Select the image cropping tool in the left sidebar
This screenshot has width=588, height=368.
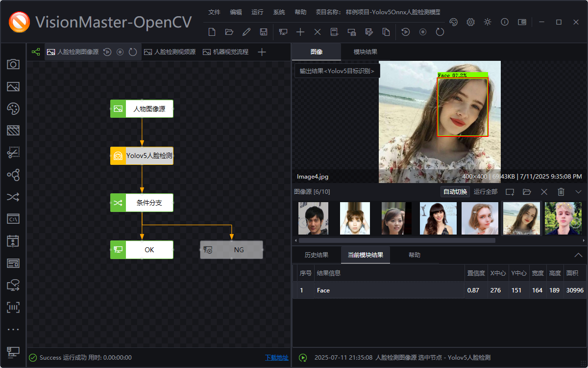point(13,152)
